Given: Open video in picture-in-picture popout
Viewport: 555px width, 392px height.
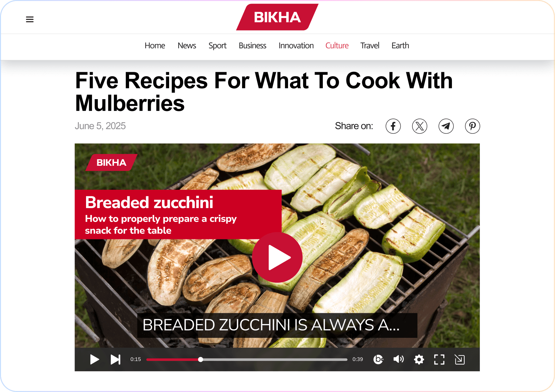Looking at the screenshot, I should pyautogui.click(x=460, y=359).
